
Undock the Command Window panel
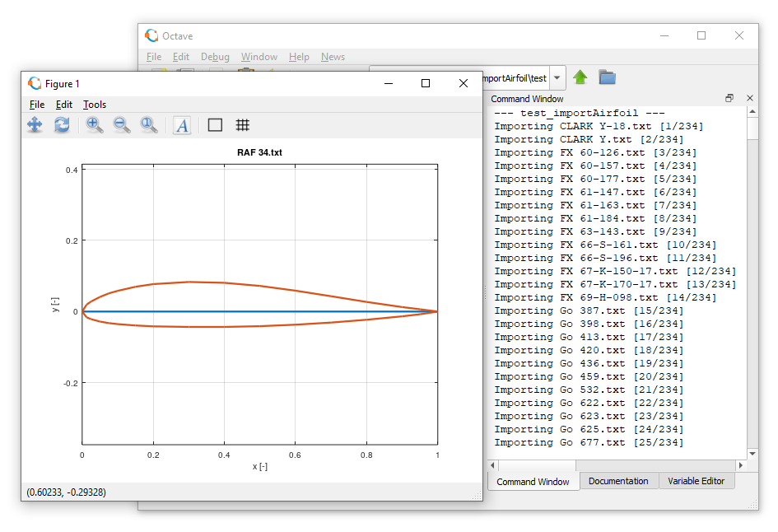[729, 98]
